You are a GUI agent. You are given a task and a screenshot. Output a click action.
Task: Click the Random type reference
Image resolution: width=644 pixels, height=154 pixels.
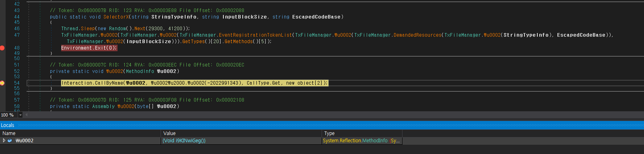pos(118,29)
